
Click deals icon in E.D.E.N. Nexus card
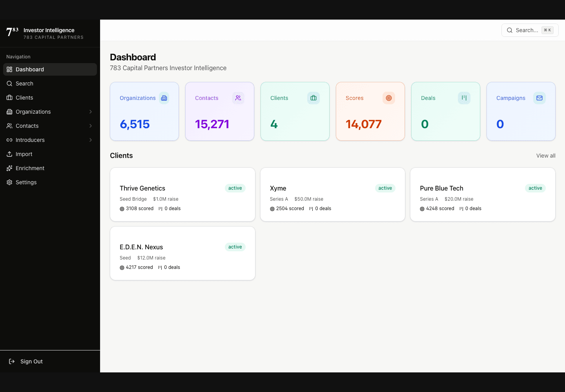(160, 268)
